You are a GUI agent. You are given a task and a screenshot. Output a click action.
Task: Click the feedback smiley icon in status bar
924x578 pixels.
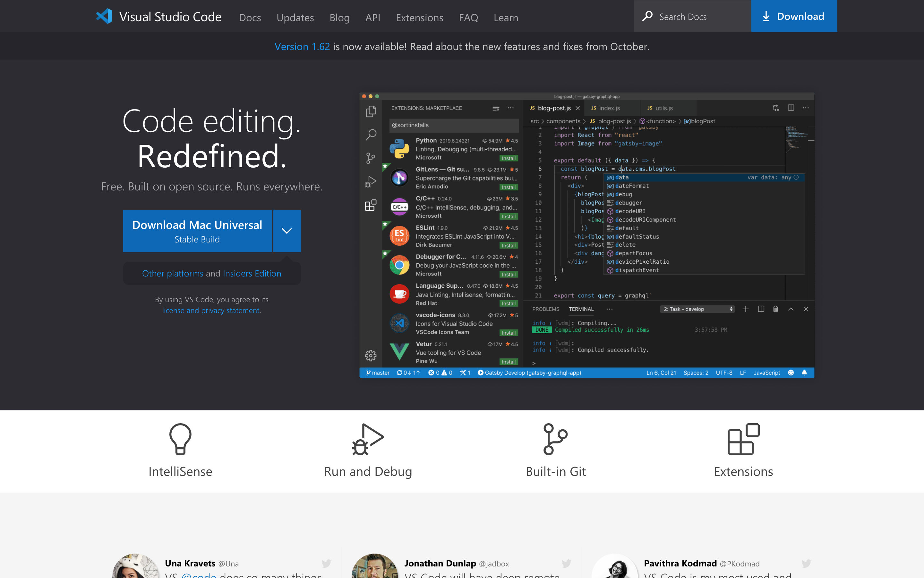(x=791, y=373)
